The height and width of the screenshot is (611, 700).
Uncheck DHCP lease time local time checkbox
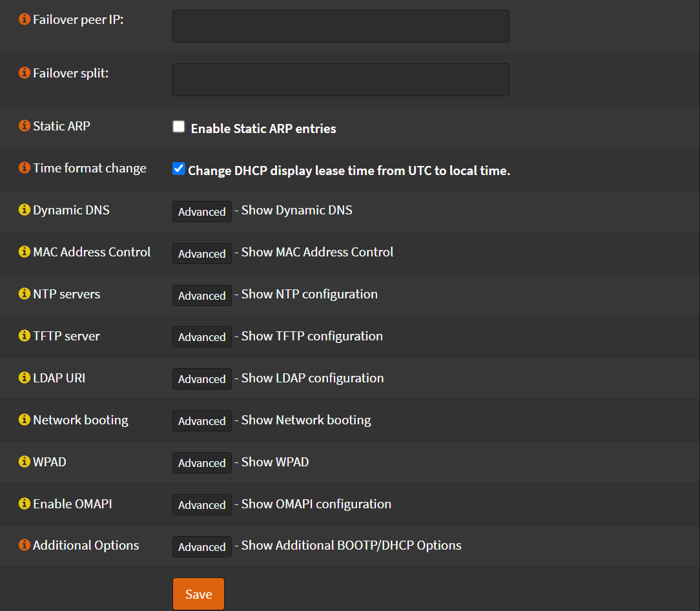point(179,169)
